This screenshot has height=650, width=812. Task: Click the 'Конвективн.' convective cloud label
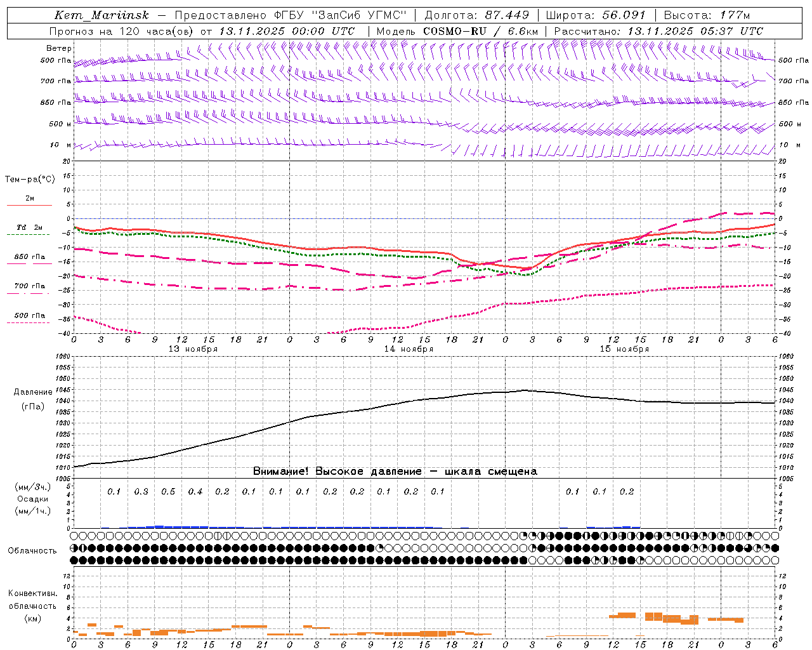coord(33,594)
